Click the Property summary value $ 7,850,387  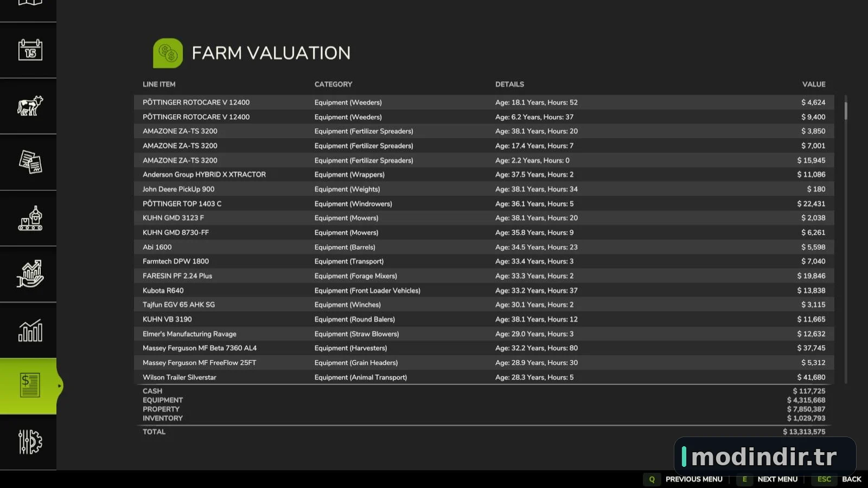(806, 409)
